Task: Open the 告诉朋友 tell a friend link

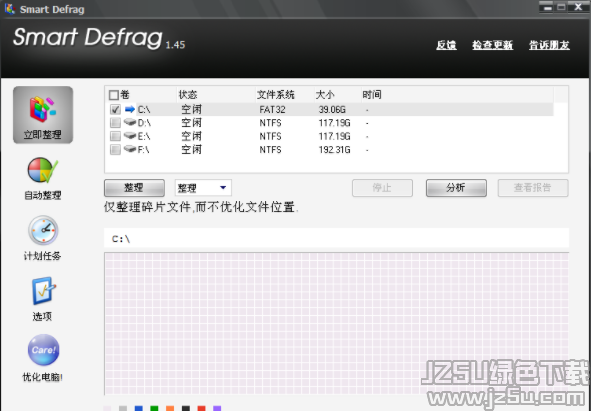Action: click(549, 45)
